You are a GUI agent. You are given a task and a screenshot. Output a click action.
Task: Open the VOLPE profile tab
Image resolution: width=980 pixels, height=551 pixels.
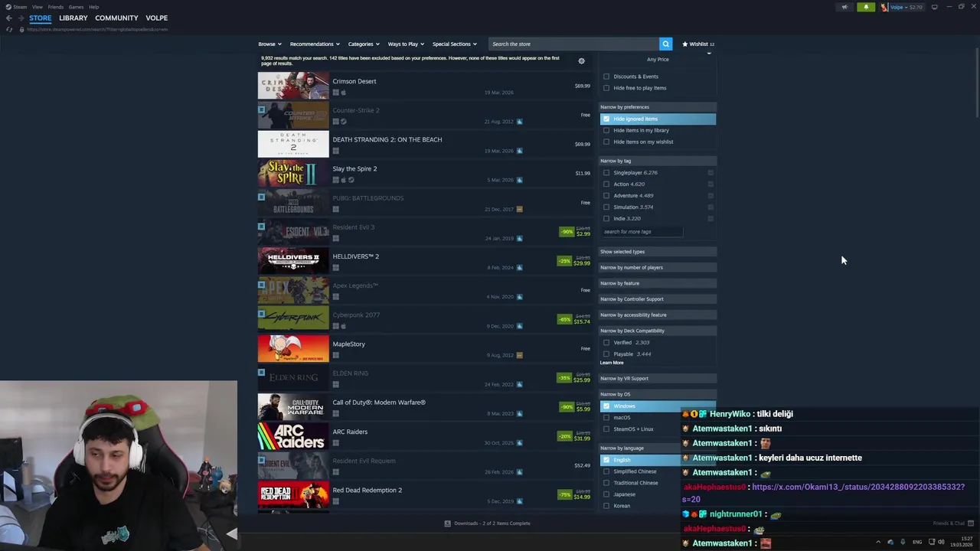(156, 18)
